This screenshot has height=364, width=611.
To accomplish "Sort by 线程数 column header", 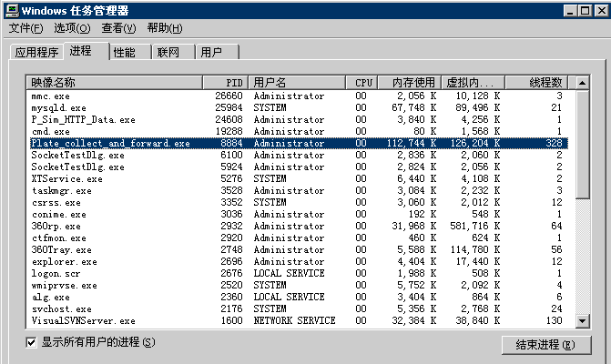I will coord(536,83).
